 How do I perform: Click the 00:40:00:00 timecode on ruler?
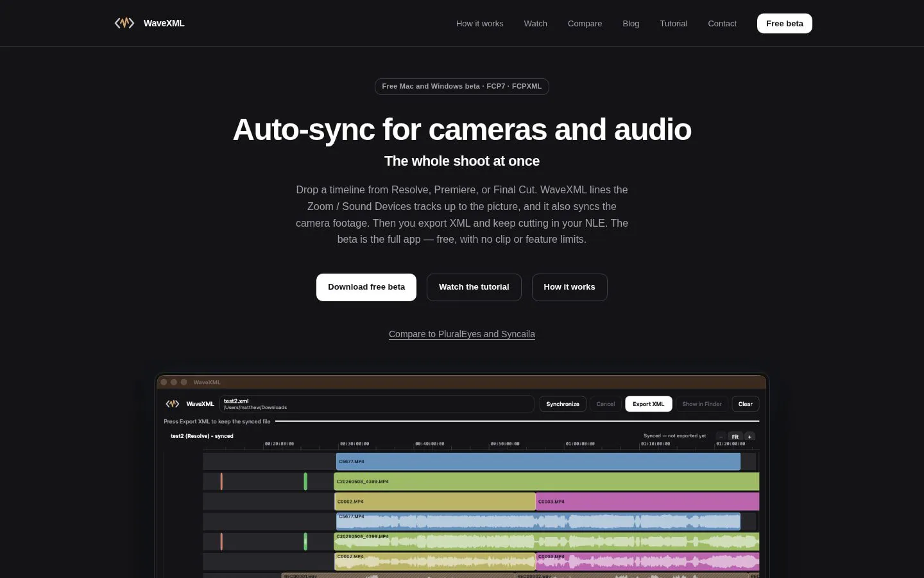click(x=429, y=444)
